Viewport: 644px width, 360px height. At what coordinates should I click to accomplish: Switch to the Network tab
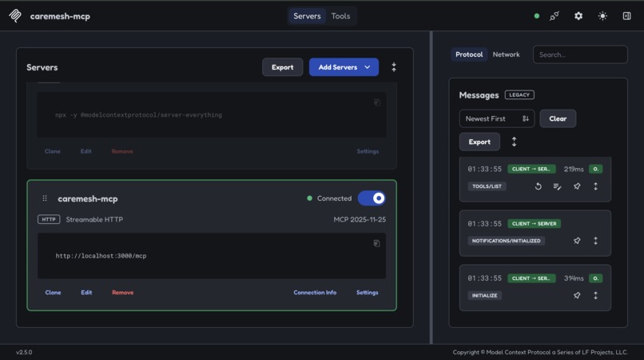[506, 54]
